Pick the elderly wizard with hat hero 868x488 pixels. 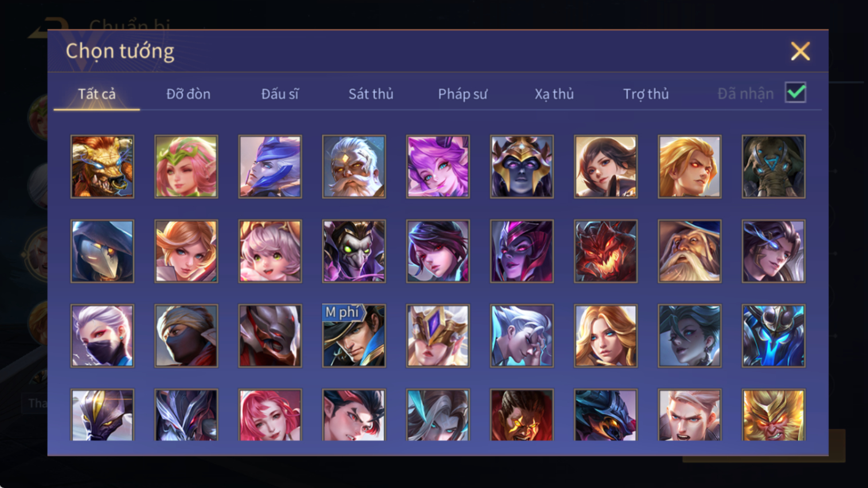[x=690, y=251]
